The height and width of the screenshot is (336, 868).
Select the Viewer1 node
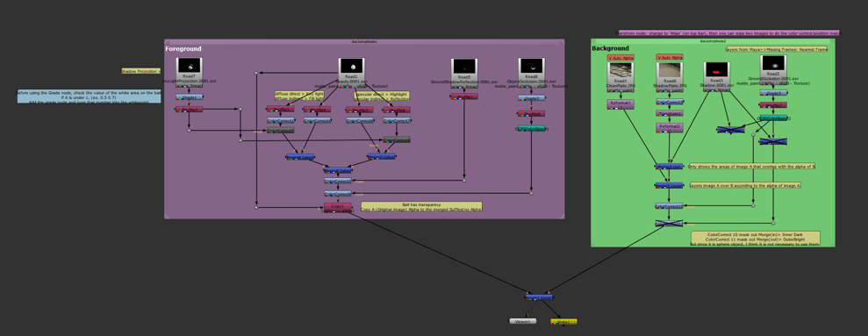pyautogui.click(x=522, y=322)
